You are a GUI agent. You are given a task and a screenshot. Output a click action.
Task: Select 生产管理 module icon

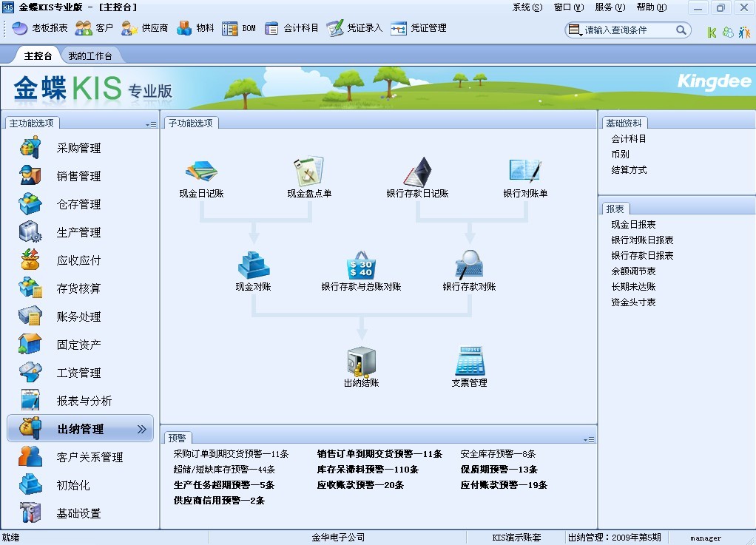point(30,231)
